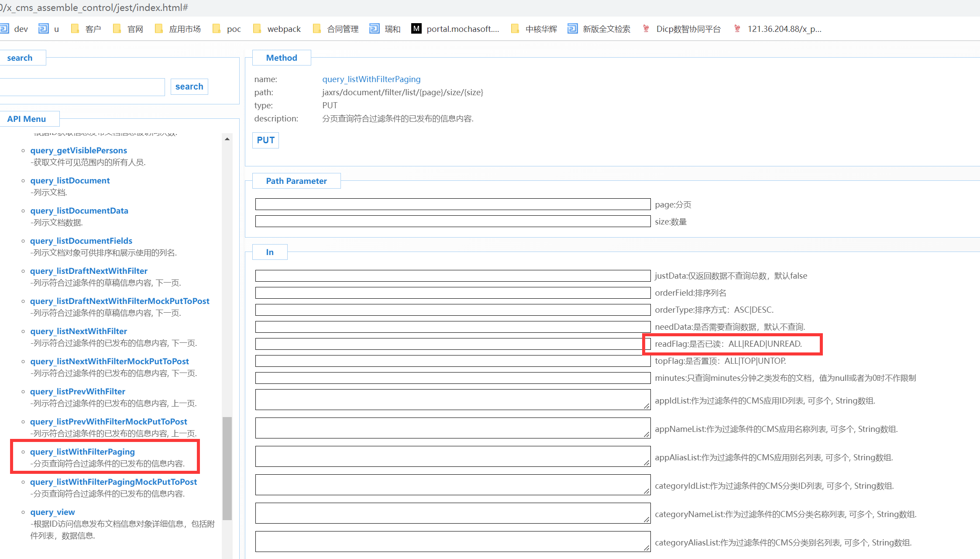Click the appIdList textarea
The height and width of the screenshot is (559, 980).
tap(452, 400)
